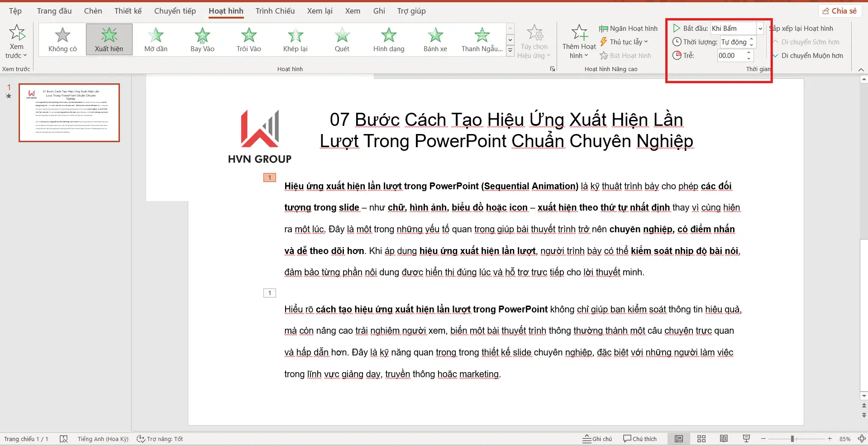The image size is (868, 446).
Task: Apply the Bánh xe animation effect
Action: pyautogui.click(x=435, y=39)
